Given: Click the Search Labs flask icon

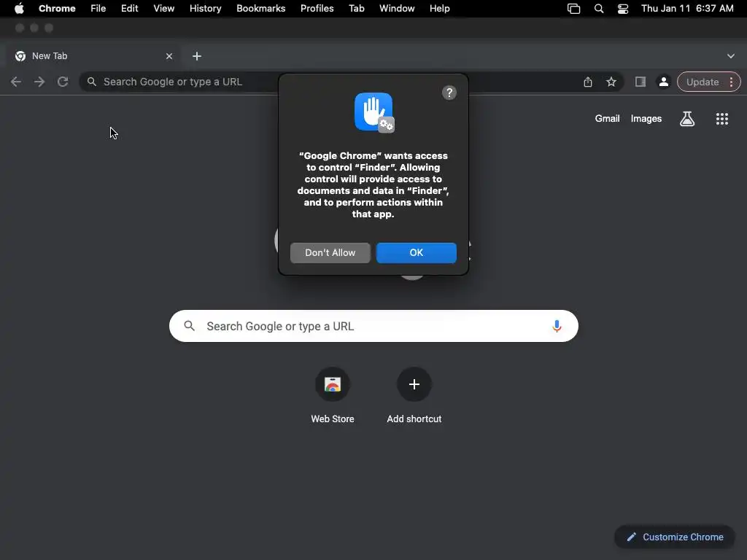Looking at the screenshot, I should [687, 119].
